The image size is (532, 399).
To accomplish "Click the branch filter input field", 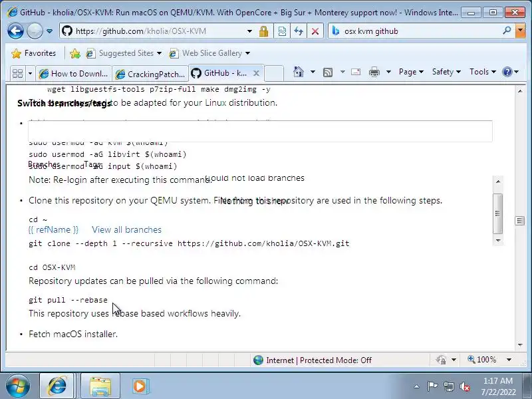I will [x=260, y=131].
